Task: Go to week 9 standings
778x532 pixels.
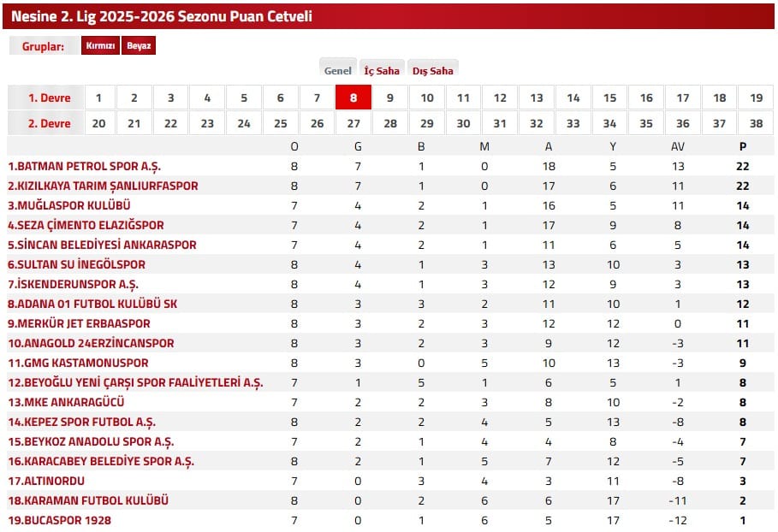Action: [390, 98]
